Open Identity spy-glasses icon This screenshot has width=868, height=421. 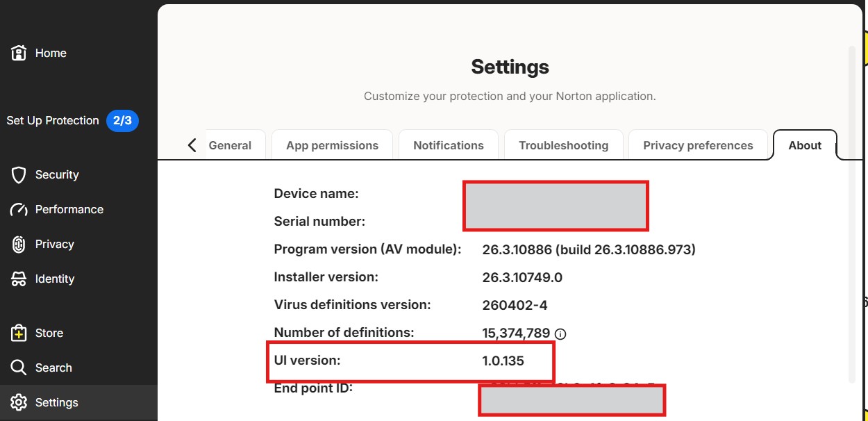19,279
